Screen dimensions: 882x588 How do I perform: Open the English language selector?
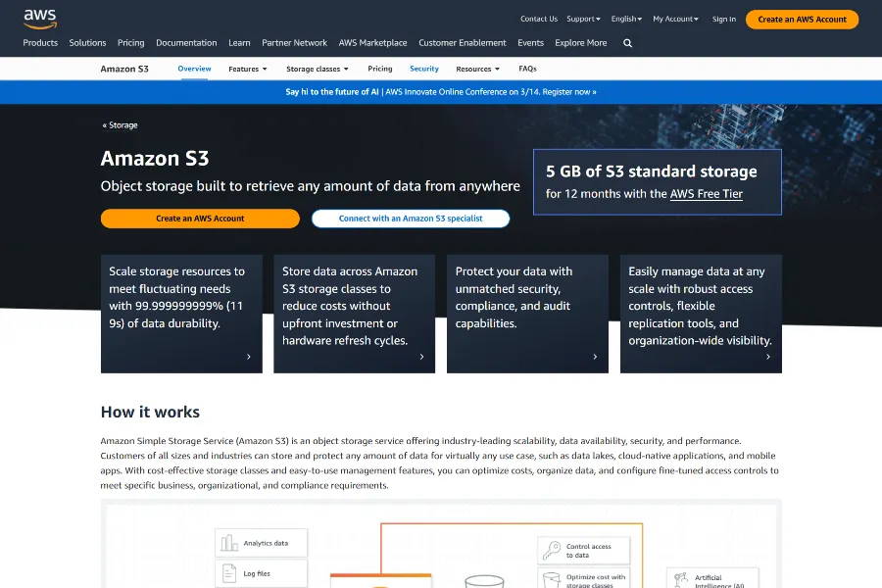[x=626, y=19]
